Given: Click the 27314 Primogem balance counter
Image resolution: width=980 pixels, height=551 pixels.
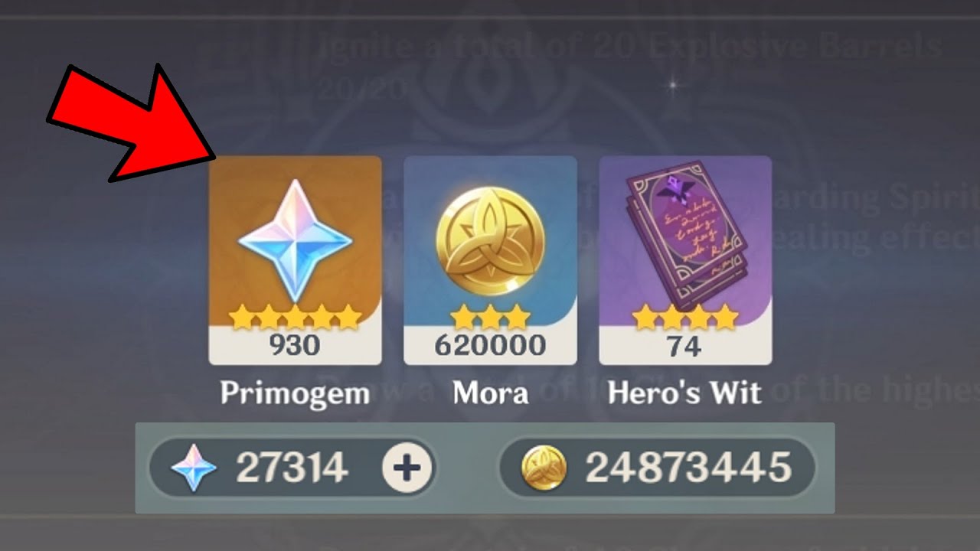Looking at the screenshot, I should [292, 468].
